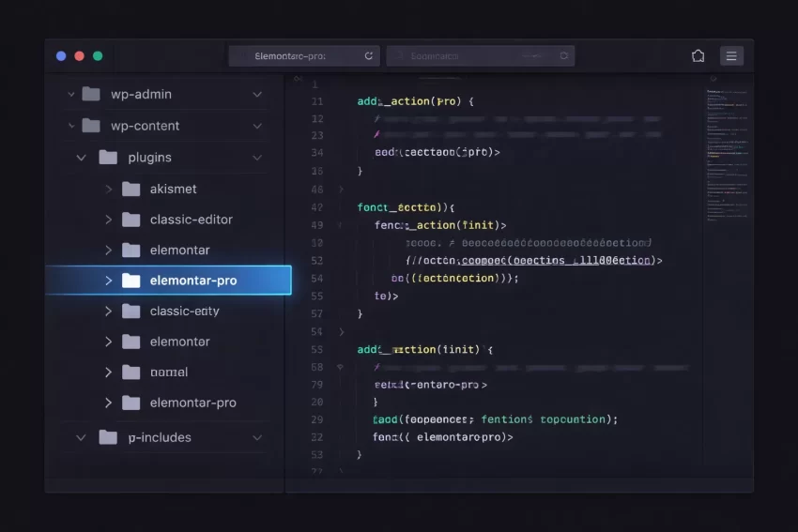Open the home icon in the title bar

[x=698, y=56]
